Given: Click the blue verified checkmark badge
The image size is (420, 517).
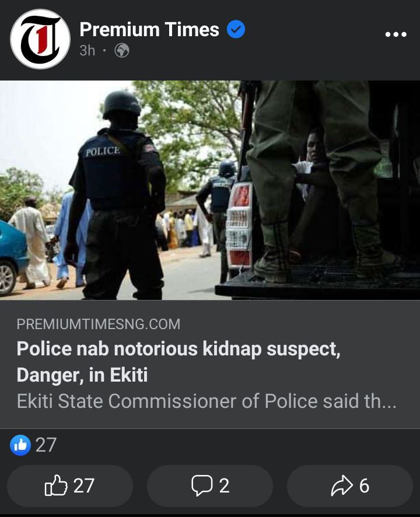Looking at the screenshot, I should [236, 29].
